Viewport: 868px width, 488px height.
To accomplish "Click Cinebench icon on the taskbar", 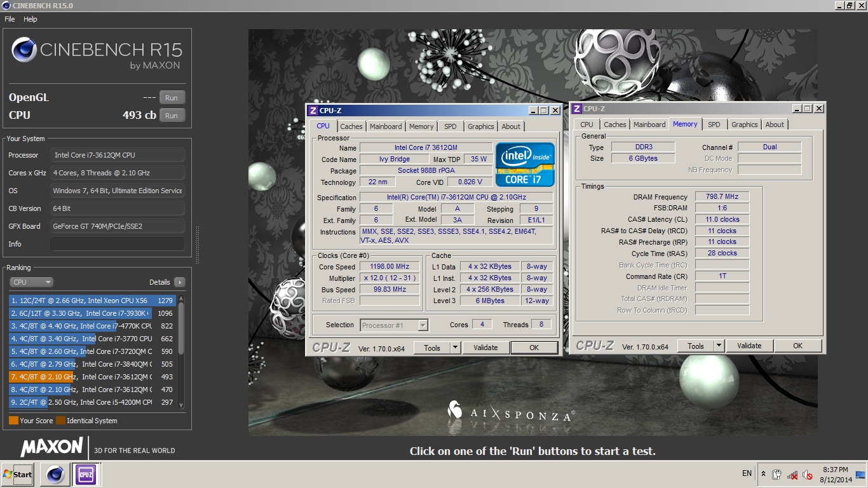I will 55,474.
